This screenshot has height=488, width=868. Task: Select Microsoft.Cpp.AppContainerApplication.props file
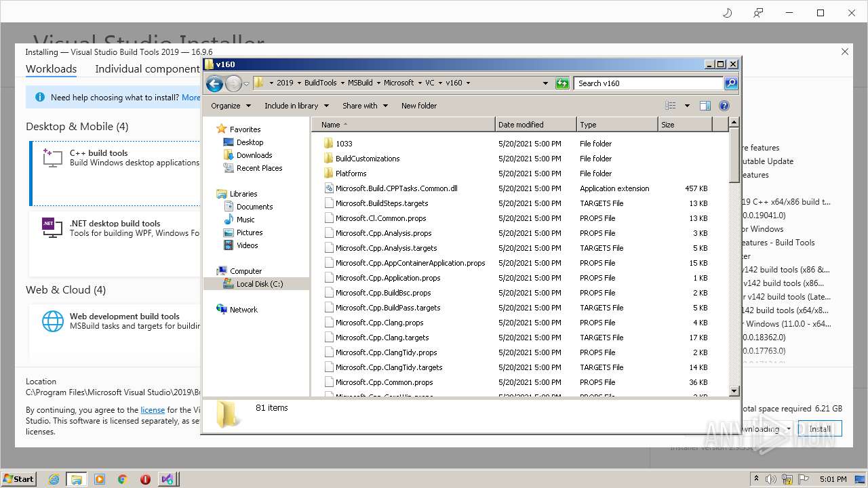click(x=410, y=263)
